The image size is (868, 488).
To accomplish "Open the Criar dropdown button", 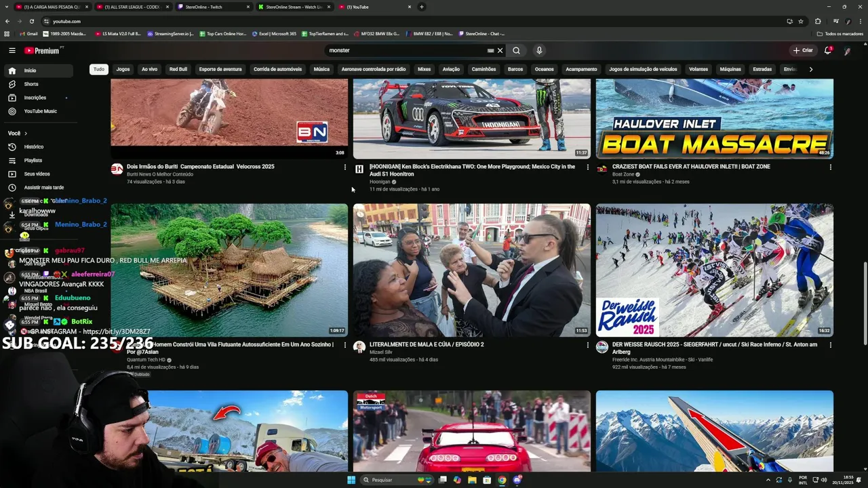I will tap(803, 50).
